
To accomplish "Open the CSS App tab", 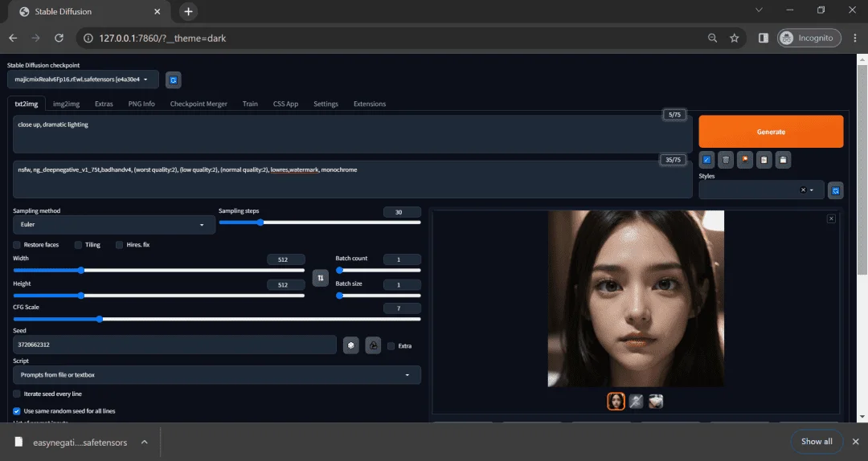I will 285,104.
